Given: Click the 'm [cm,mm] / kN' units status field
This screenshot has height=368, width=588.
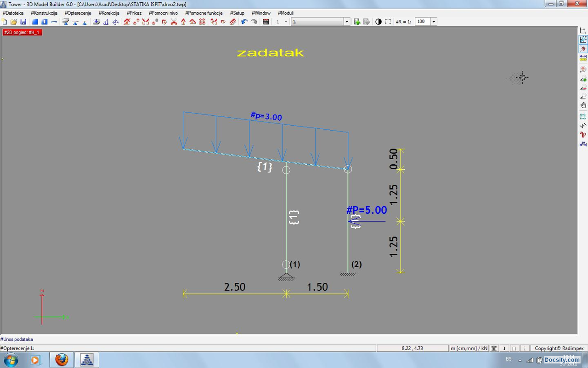Looking at the screenshot, I should click(x=469, y=349).
